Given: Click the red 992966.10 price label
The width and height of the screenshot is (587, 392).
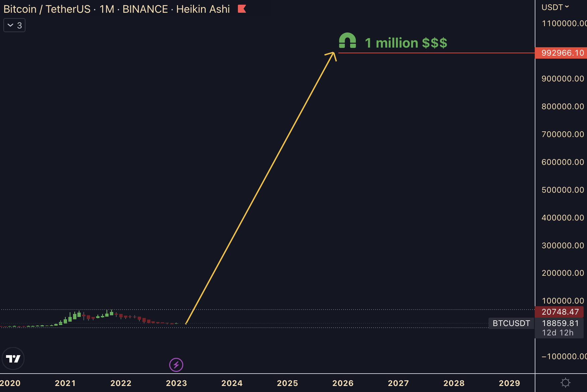Looking at the screenshot, I should pos(562,53).
